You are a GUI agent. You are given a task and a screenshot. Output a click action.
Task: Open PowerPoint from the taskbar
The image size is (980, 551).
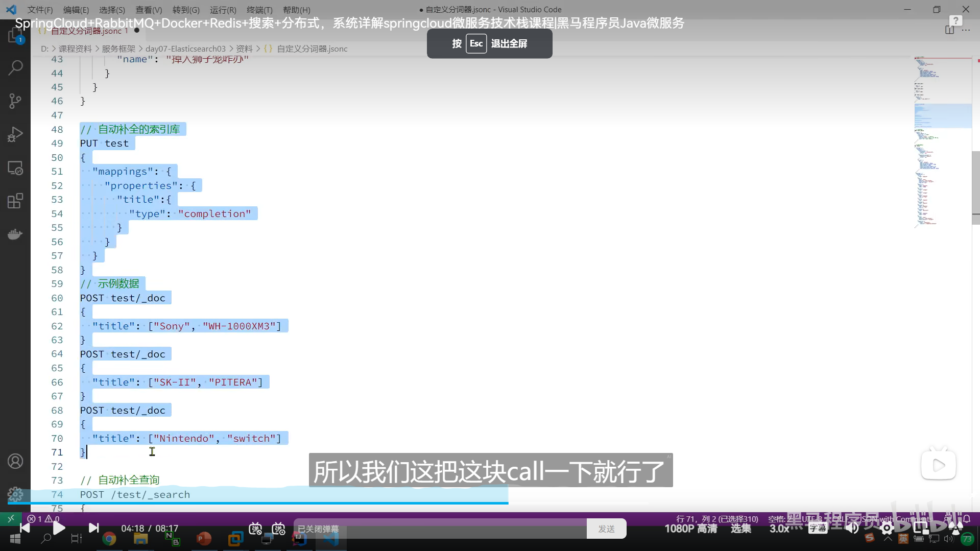[204, 539]
